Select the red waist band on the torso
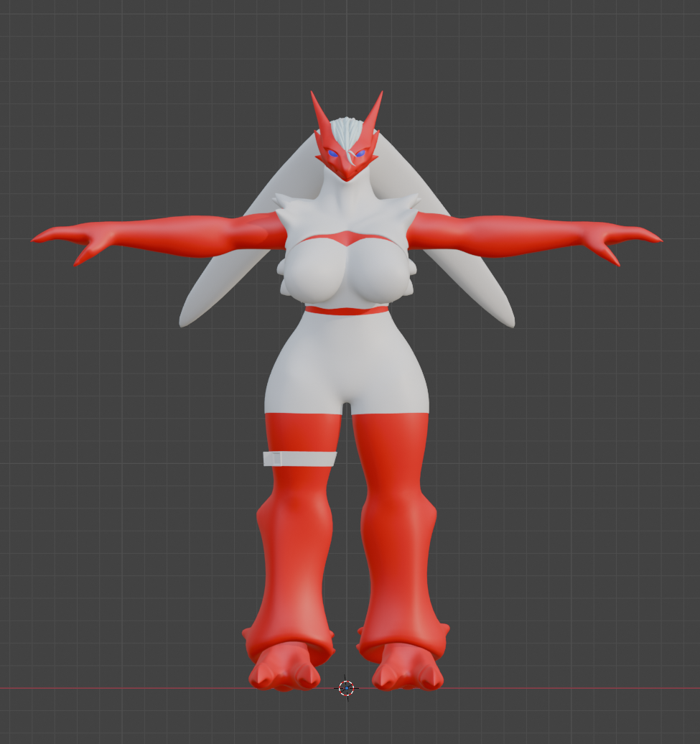This screenshot has width=700, height=744. click(346, 311)
